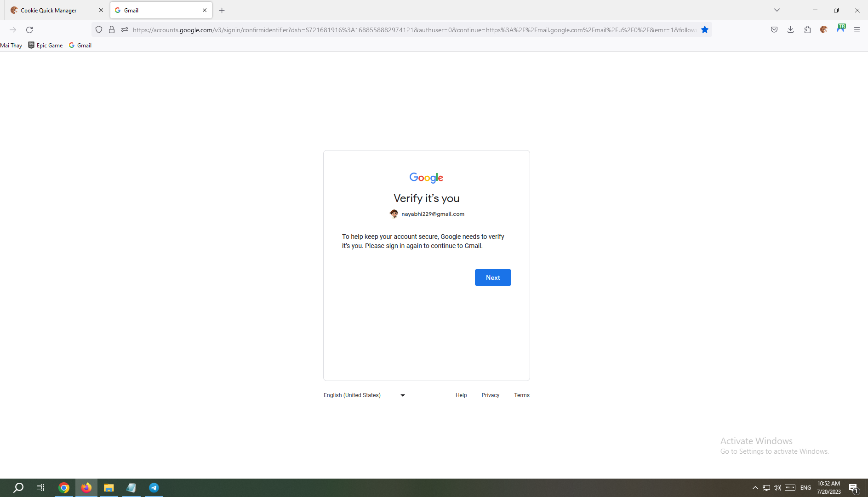Image resolution: width=868 pixels, height=497 pixels.
Task: Click the tracking protection shield icon
Action: point(99,30)
